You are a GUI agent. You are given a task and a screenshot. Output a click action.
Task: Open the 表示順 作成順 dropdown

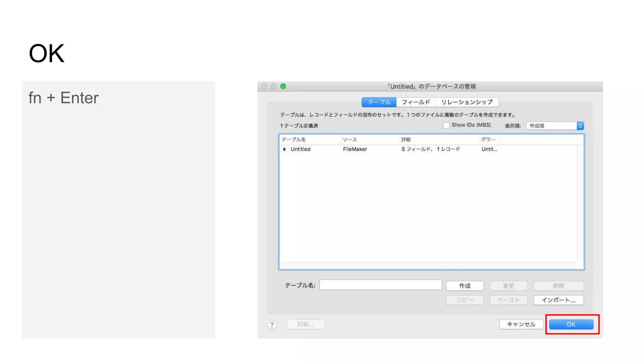(555, 126)
